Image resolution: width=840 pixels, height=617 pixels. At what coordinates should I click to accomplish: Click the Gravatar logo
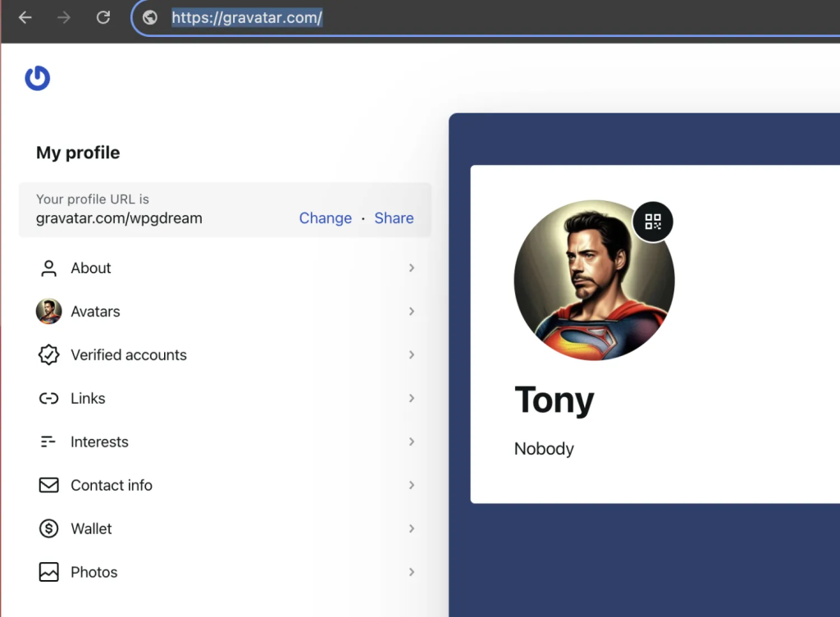pyautogui.click(x=38, y=78)
